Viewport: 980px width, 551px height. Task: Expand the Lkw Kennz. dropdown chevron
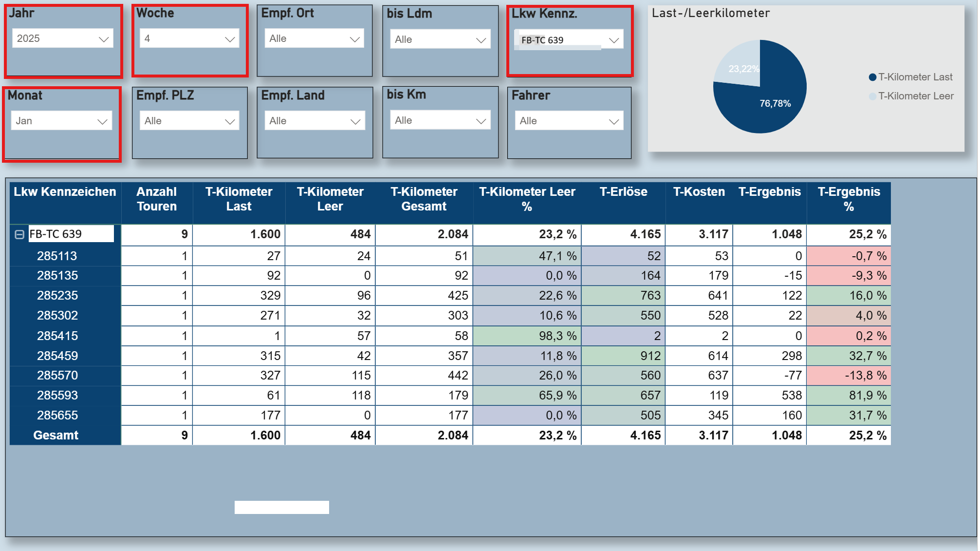coord(613,40)
